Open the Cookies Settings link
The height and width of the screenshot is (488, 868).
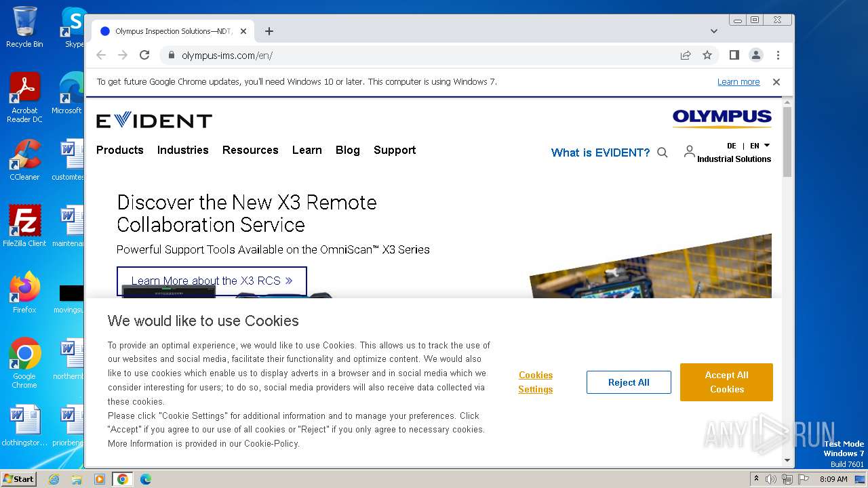point(536,382)
